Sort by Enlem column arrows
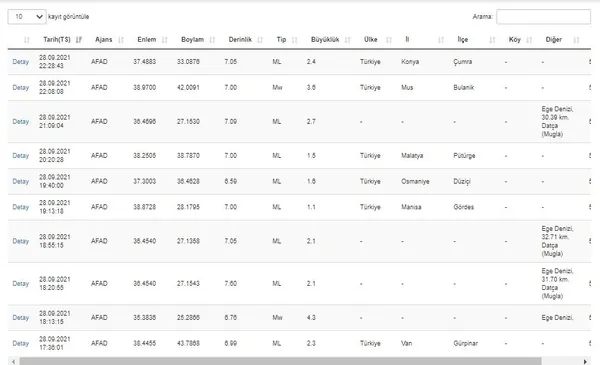600x365 pixels. coord(165,40)
